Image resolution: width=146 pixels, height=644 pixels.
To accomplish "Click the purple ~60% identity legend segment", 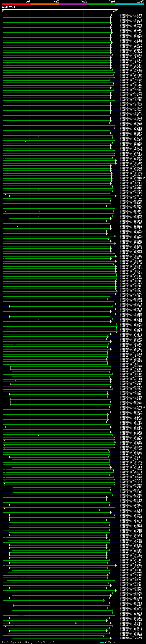I will tap(73, 4).
